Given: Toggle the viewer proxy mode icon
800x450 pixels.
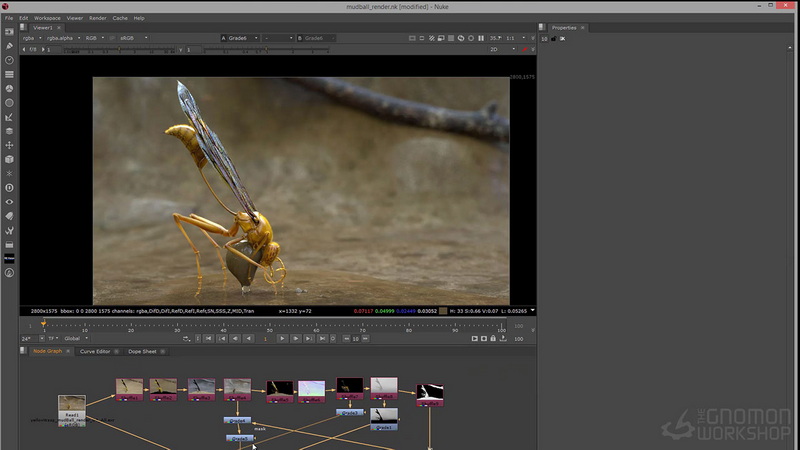Looking at the screenshot, I should pos(441,38).
